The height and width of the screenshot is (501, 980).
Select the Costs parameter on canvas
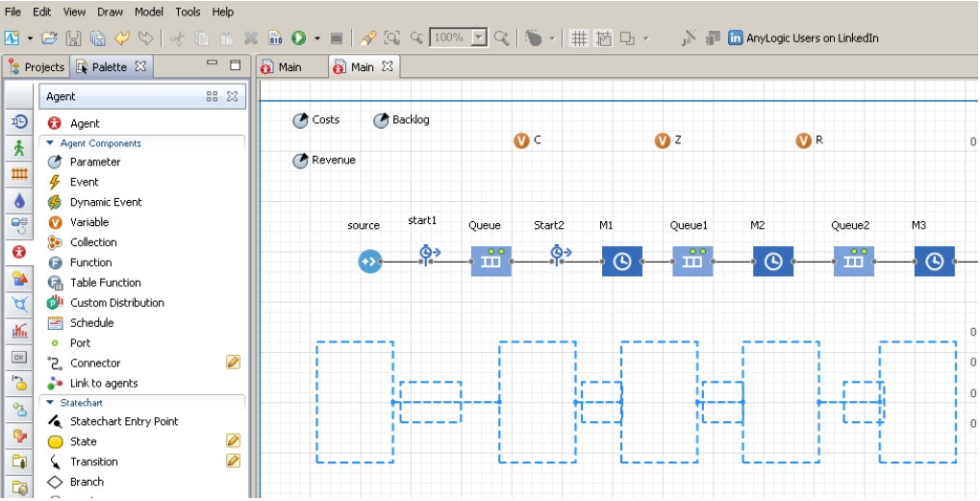point(300,120)
